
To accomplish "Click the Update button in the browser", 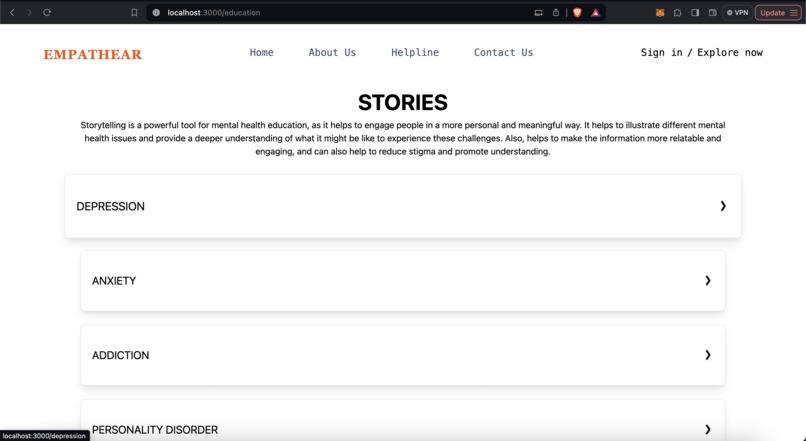I will point(778,13).
